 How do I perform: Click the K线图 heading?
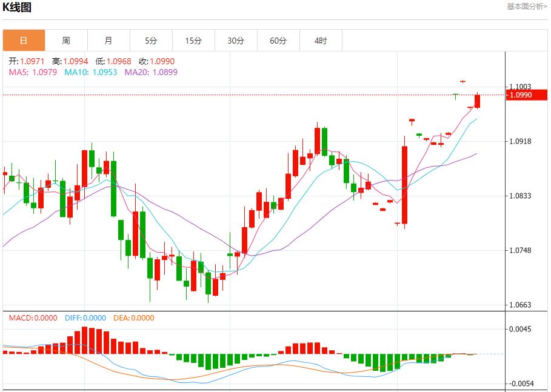[17, 7]
